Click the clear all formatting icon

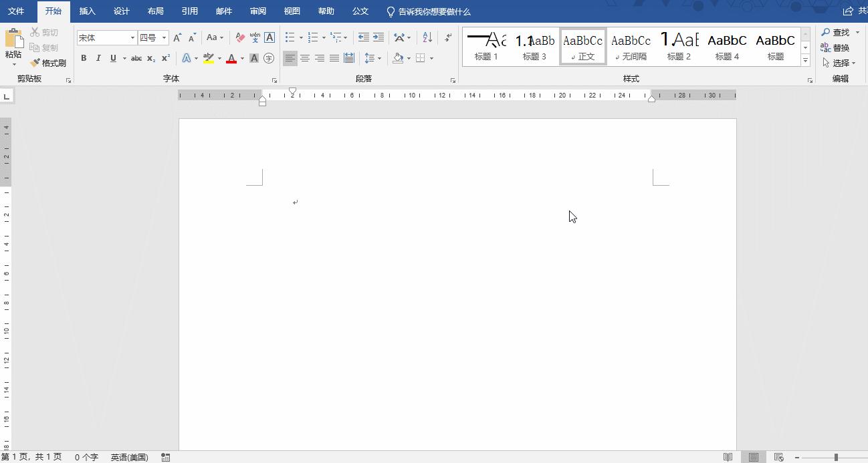click(x=240, y=37)
